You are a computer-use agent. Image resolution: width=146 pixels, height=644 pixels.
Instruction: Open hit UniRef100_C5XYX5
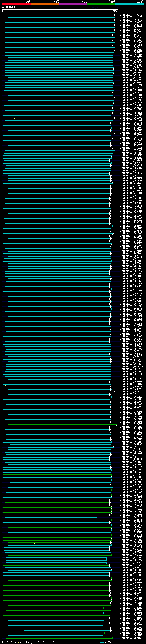(x=131, y=22)
